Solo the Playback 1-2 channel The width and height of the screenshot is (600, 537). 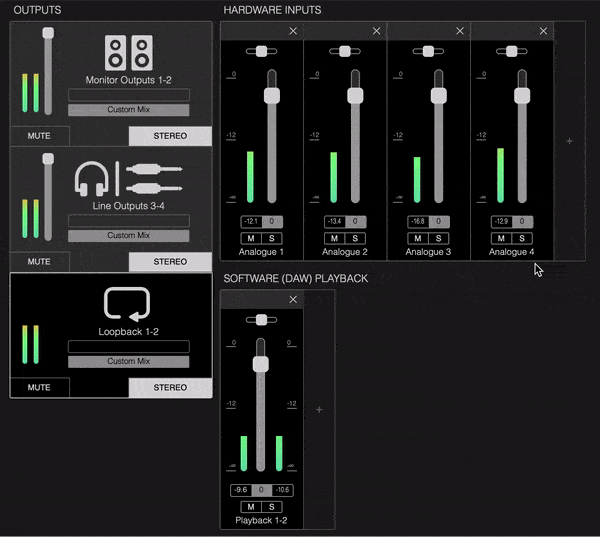click(272, 507)
